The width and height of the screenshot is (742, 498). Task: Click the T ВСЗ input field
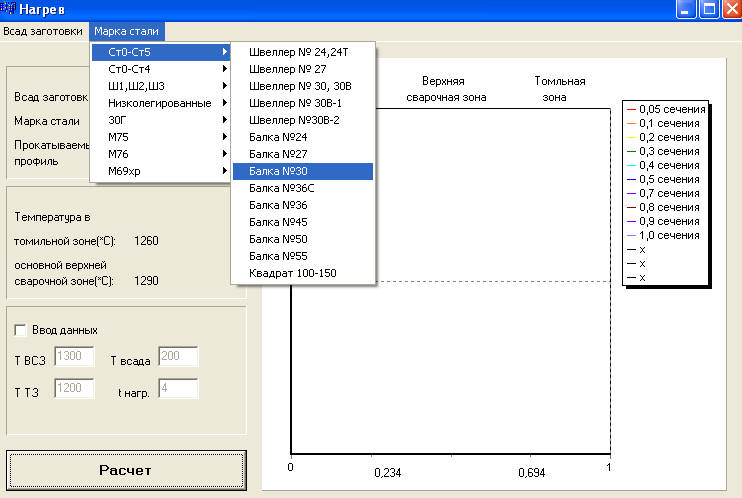(74, 357)
